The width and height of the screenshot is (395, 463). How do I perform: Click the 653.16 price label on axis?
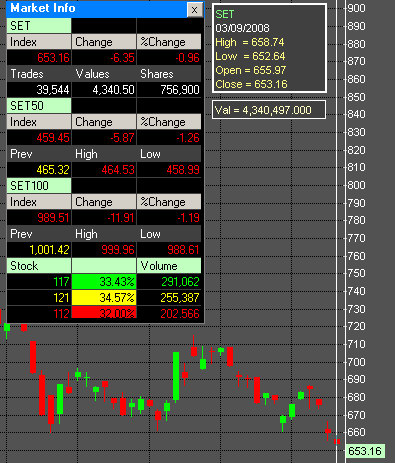coord(365,451)
